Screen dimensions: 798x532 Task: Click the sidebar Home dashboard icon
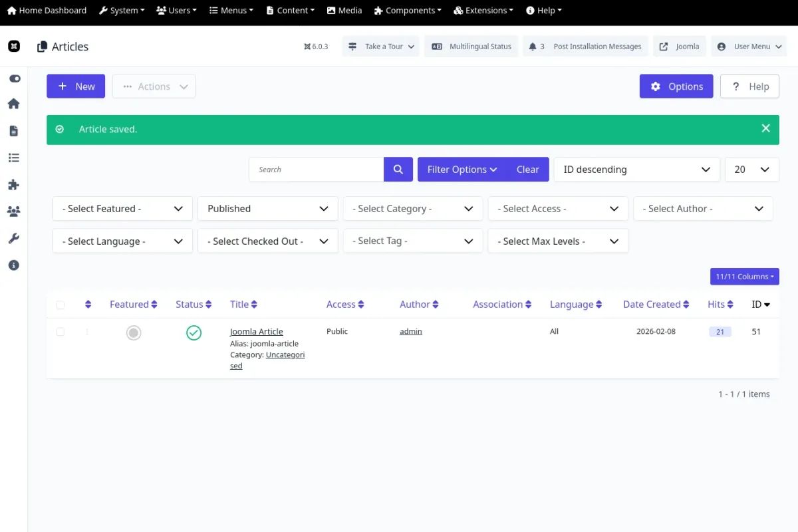[14, 104]
